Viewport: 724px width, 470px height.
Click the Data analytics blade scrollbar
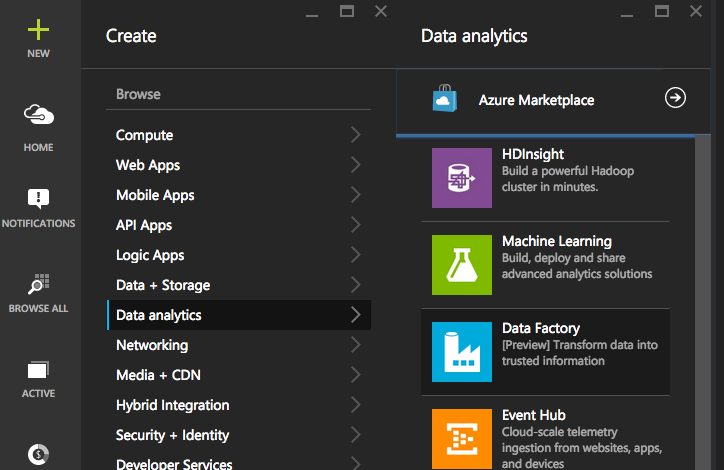(703, 302)
